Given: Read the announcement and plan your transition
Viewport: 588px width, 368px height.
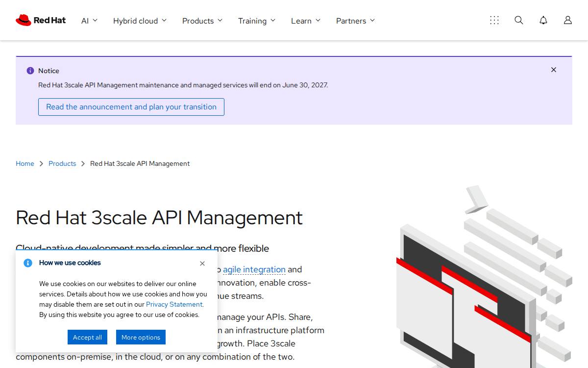Looking at the screenshot, I should [x=131, y=107].
